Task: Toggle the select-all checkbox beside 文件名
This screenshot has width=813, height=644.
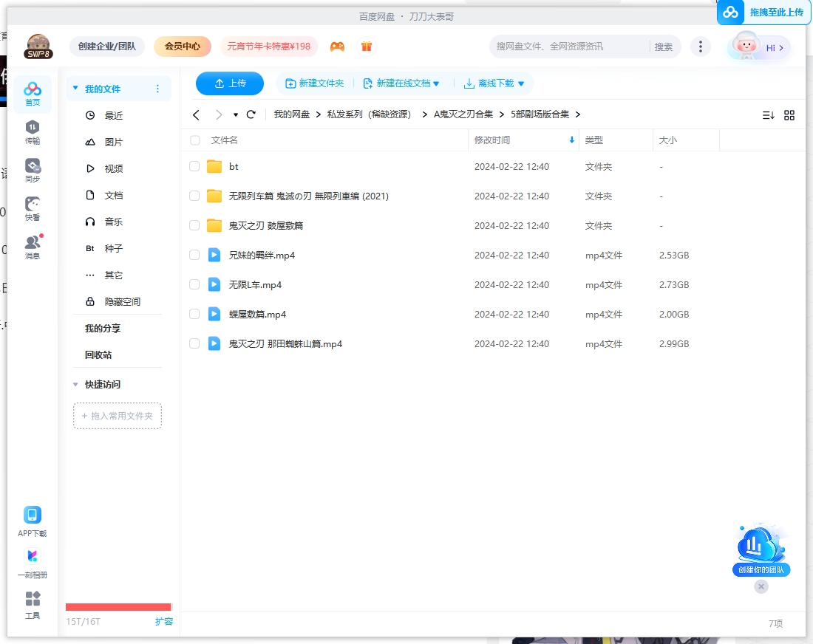Action: pos(195,140)
